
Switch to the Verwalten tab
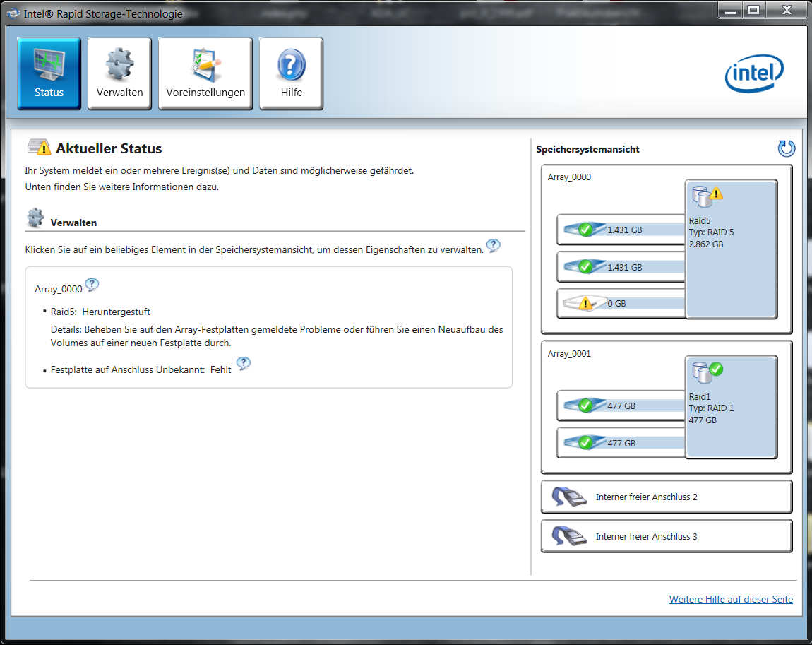(x=119, y=73)
